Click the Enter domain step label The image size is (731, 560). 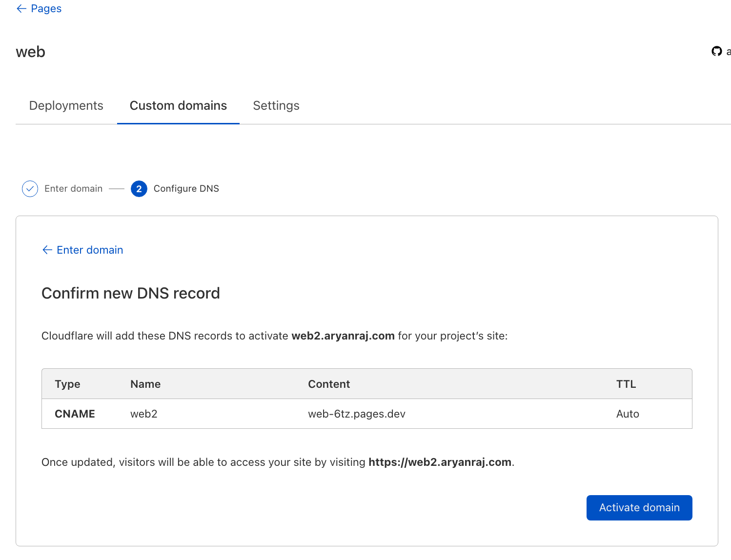(x=74, y=189)
